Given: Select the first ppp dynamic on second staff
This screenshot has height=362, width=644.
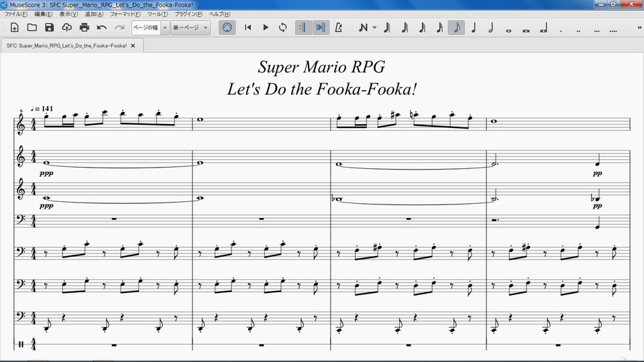Looking at the screenshot, I should click(x=46, y=174).
